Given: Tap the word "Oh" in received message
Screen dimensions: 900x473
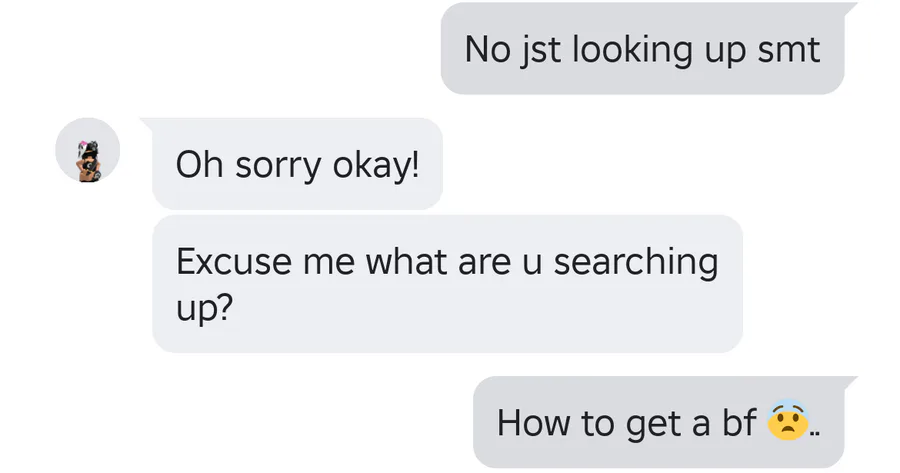Looking at the screenshot, I should [x=199, y=164].
